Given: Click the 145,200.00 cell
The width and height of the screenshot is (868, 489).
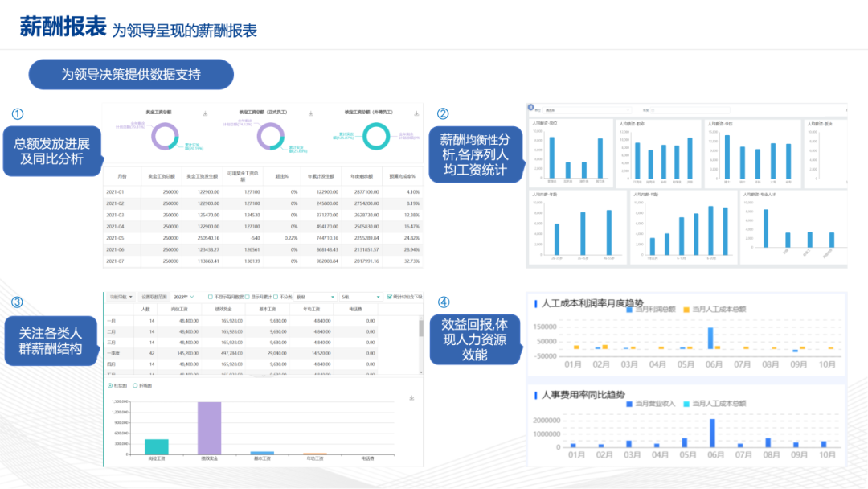Looking at the screenshot, I should tap(187, 353).
